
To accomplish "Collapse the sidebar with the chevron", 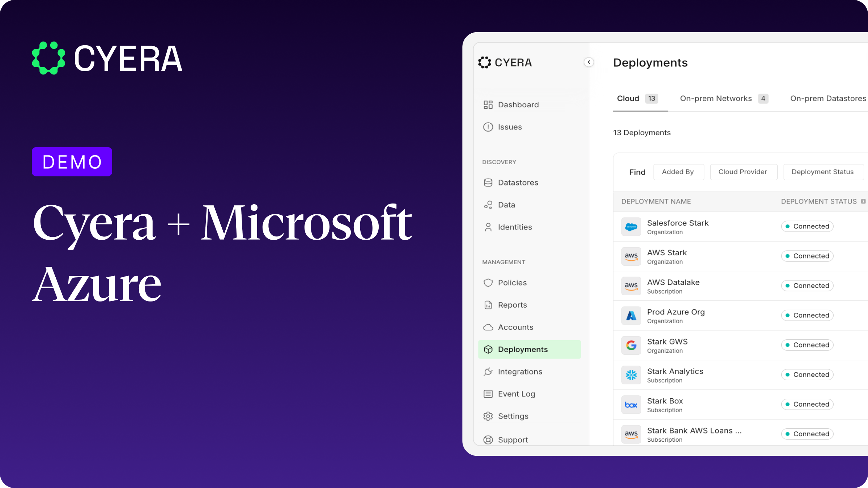I will [x=589, y=62].
